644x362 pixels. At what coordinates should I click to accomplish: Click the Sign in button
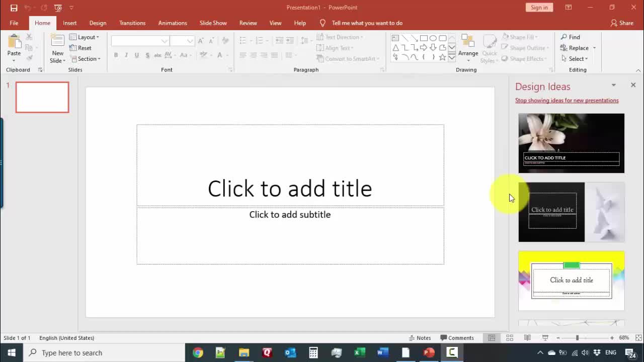(539, 8)
